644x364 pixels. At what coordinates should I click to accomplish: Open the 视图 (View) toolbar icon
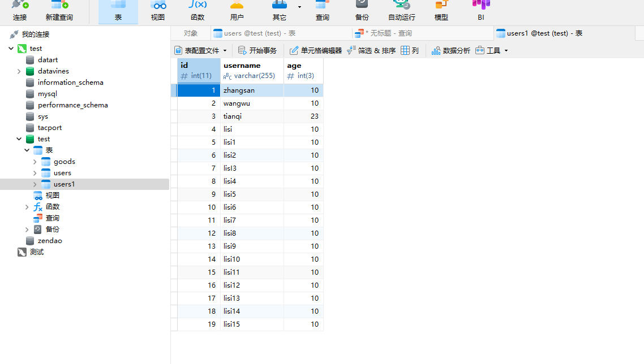point(158,10)
